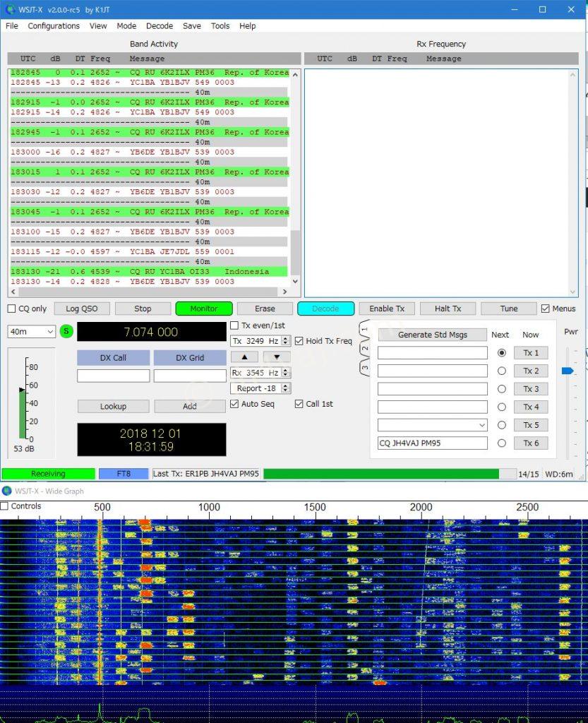Open the Tx 5 message dropdown
The width and height of the screenshot is (588, 723).
482,424
